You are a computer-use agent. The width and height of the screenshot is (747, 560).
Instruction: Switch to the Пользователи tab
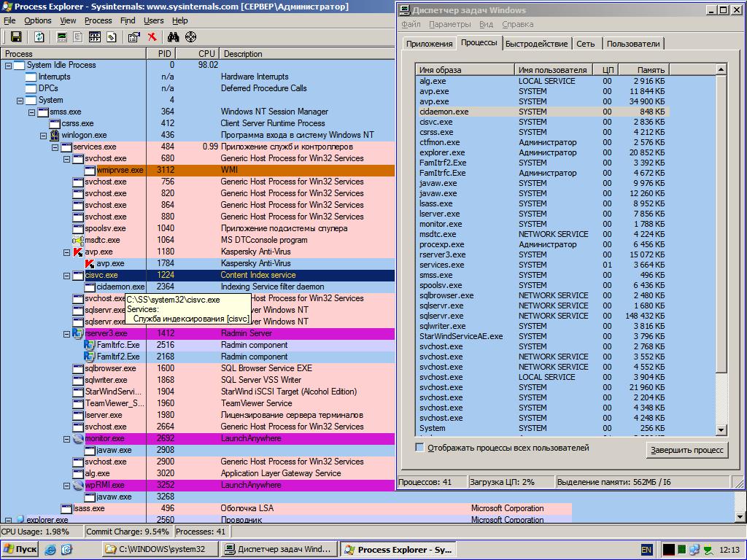tap(633, 44)
